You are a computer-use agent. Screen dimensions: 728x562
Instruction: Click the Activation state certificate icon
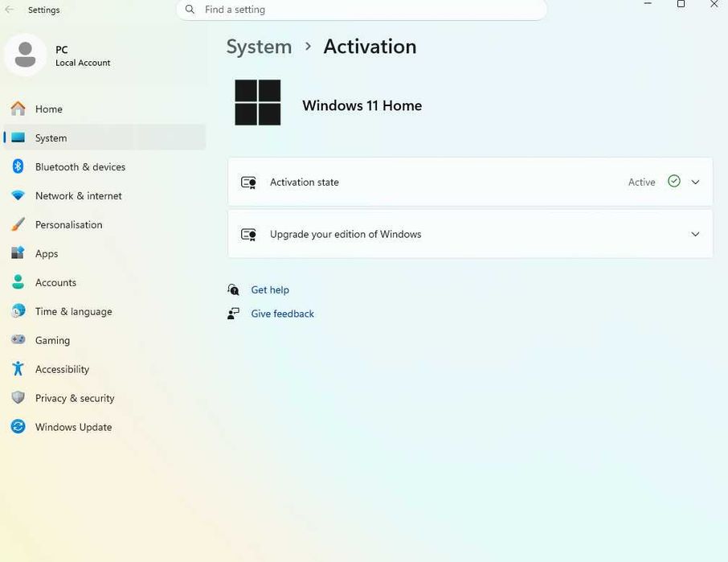[x=248, y=182]
